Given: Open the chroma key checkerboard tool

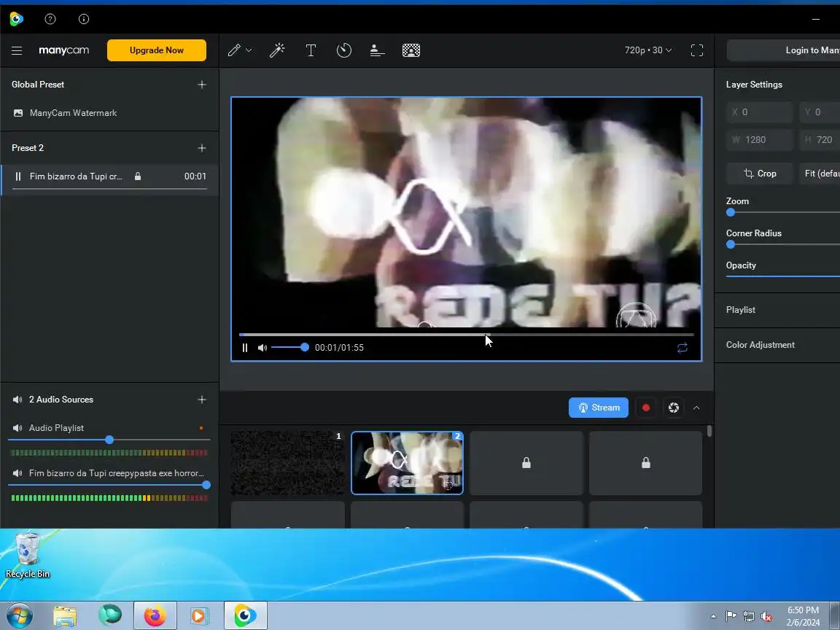Looking at the screenshot, I should [411, 50].
